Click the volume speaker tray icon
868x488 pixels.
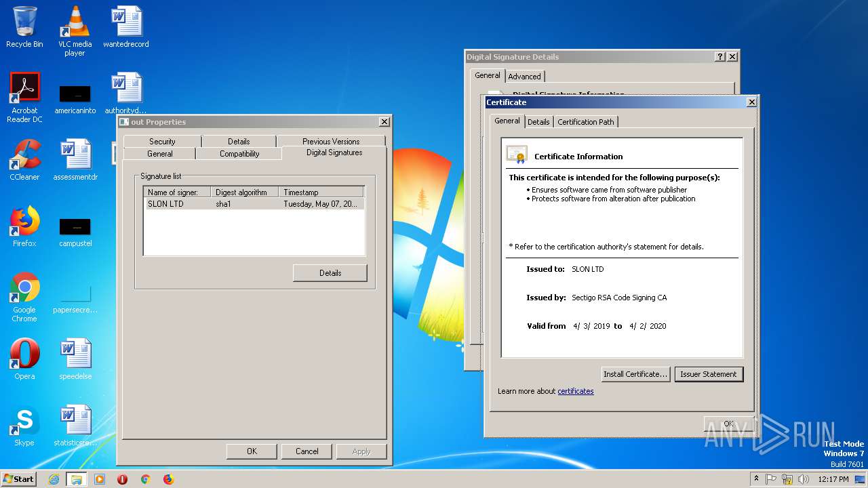pyautogui.click(x=804, y=479)
